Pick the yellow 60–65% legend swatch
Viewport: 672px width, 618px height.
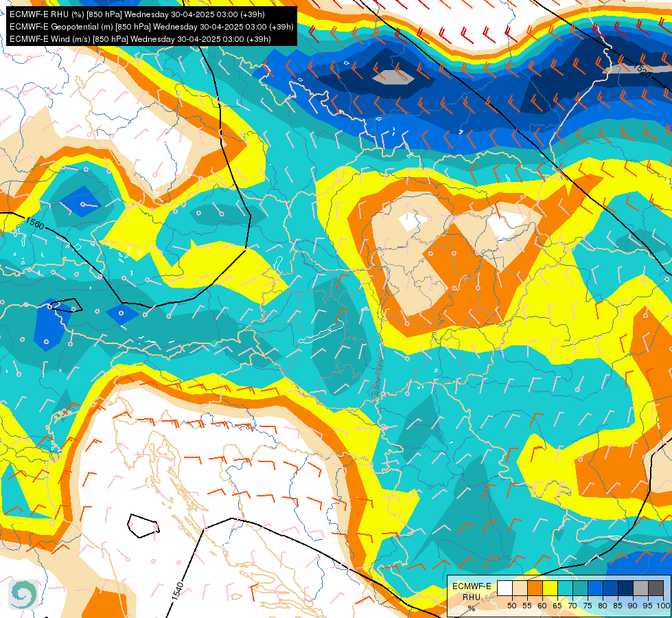551,588
